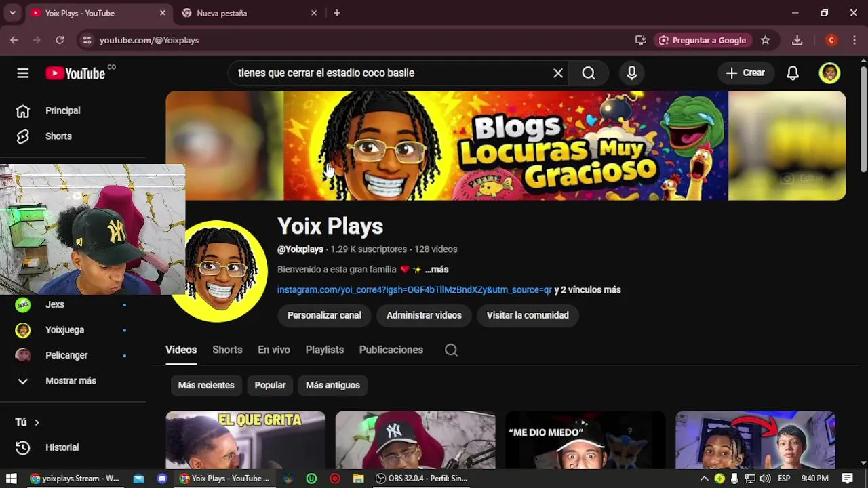Click Preguntar a Google button

[702, 40]
